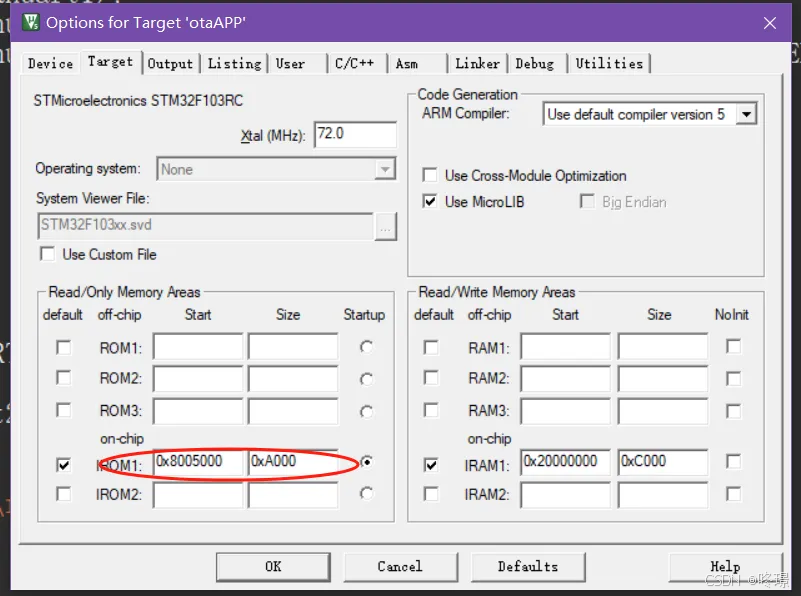Check the IRAM2 default checkbox
The width and height of the screenshot is (801, 596).
point(431,494)
